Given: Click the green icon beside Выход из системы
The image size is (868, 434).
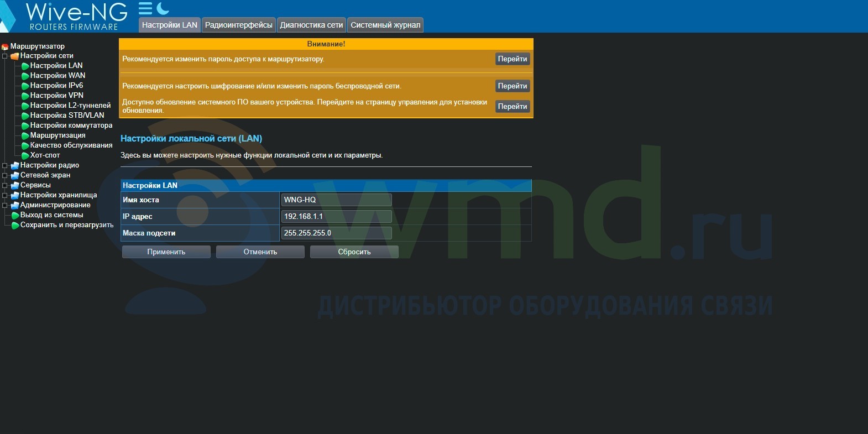Looking at the screenshot, I should (x=15, y=216).
